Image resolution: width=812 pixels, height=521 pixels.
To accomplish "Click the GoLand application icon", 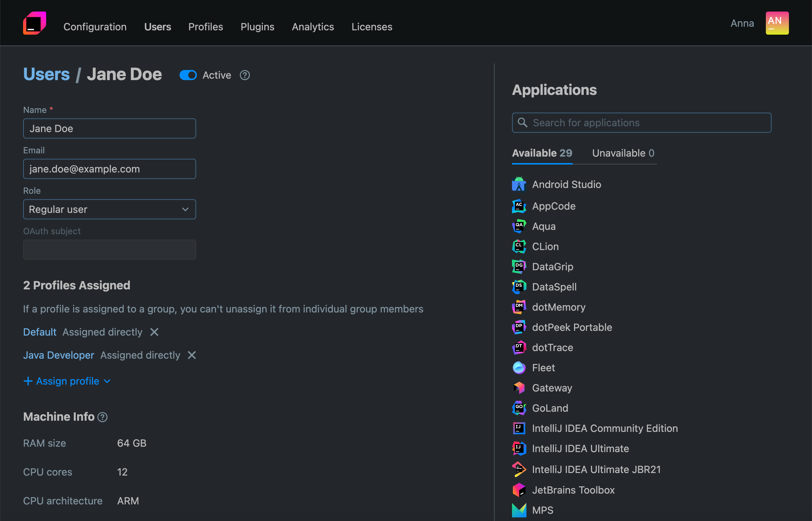I will point(519,408).
